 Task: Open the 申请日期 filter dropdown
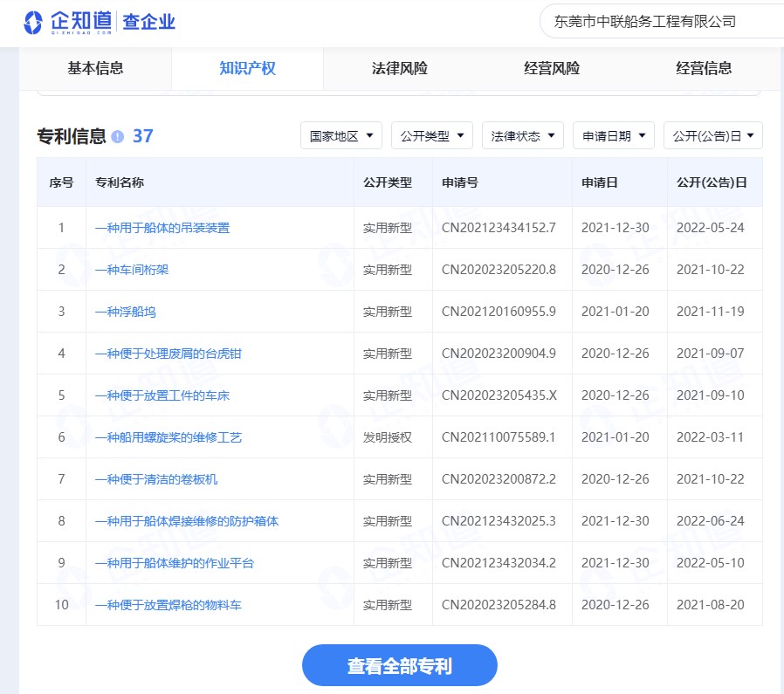click(614, 135)
